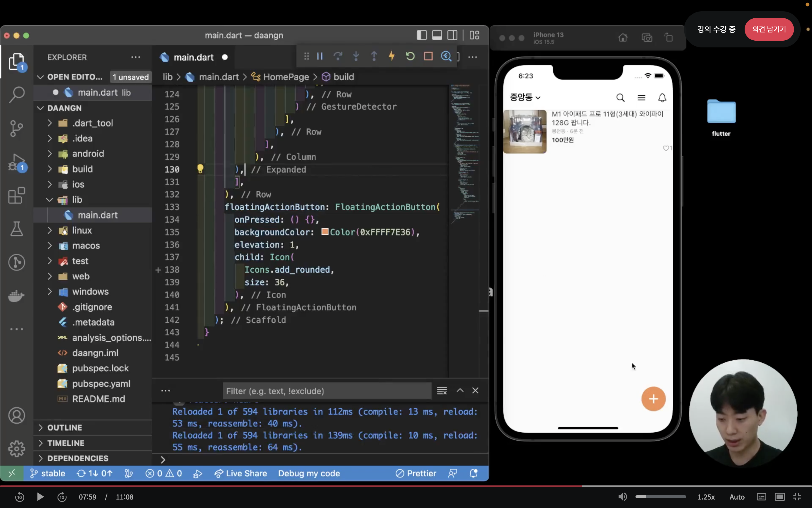Viewport: 812px width, 508px height.
Task: Take a simulator screenshot
Action: pos(646,38)
